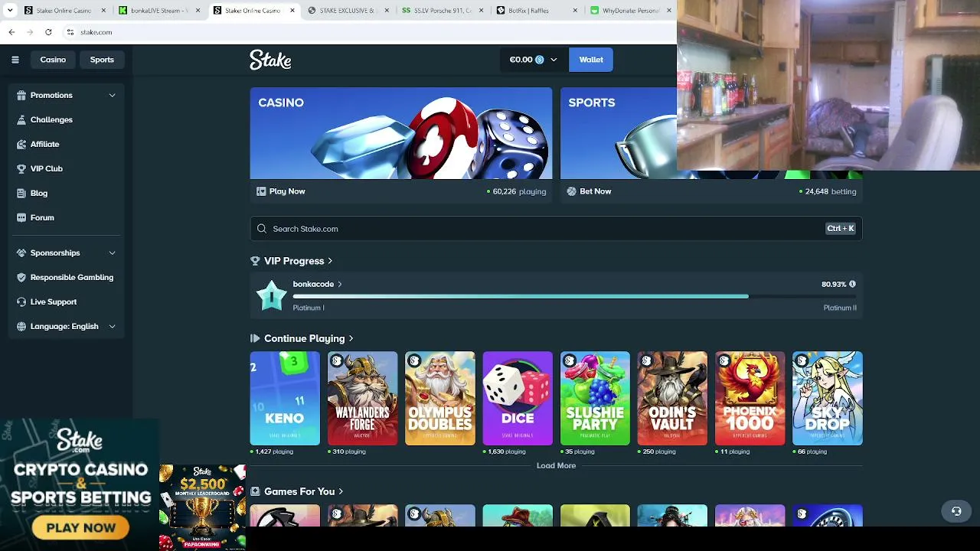Open the €0.00 balance currency dropdown
980x551 pixels.
534,60
